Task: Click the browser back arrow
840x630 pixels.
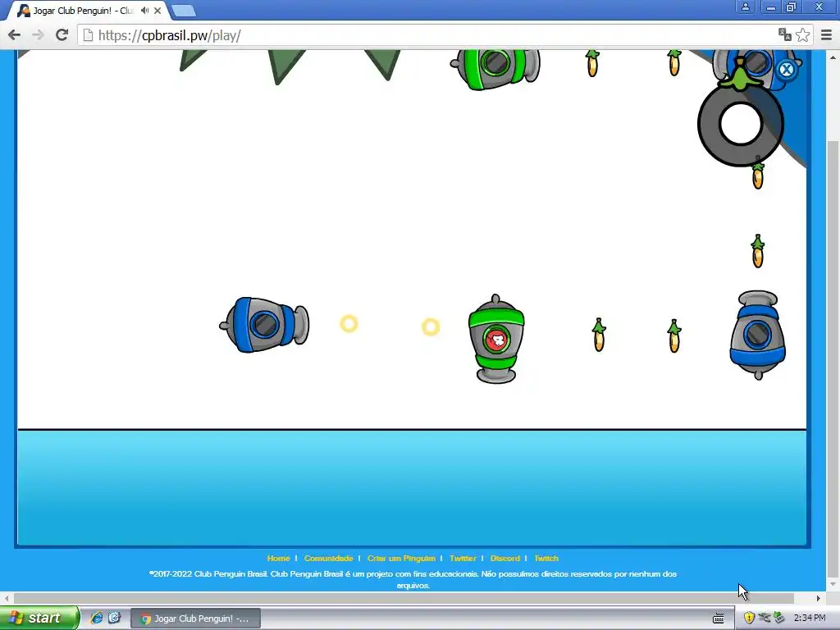Action: (15, 35)
